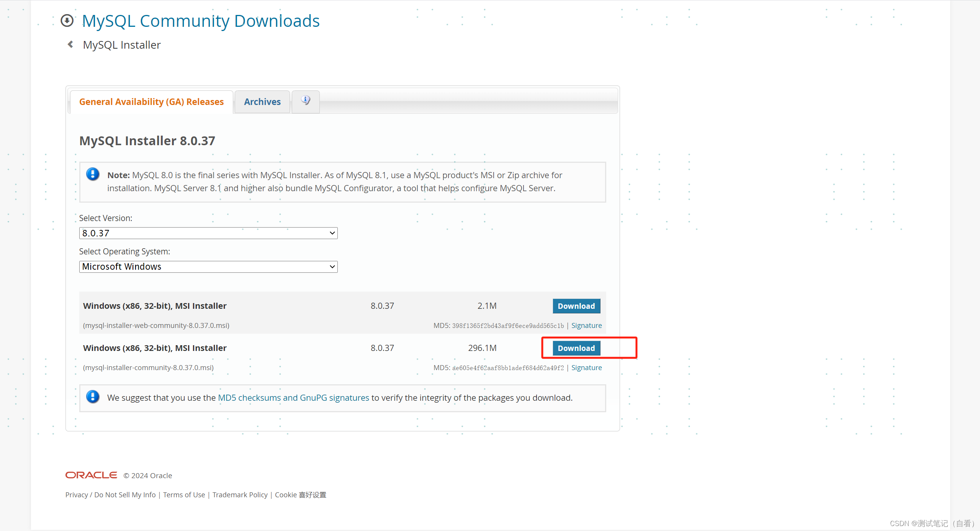Click the blue note exclamation icon
Image resolution: width=980 pixels, height=531 pixels.
coord(93,174)
